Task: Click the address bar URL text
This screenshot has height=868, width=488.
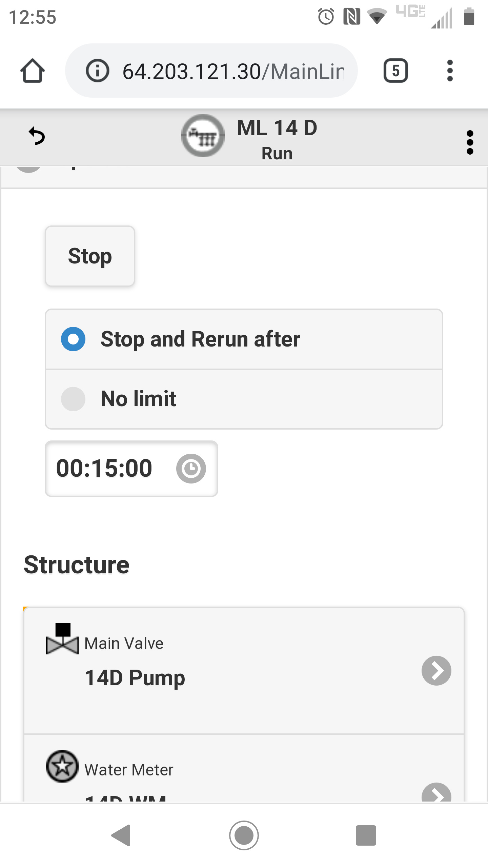Action: [x=234, y=71]
